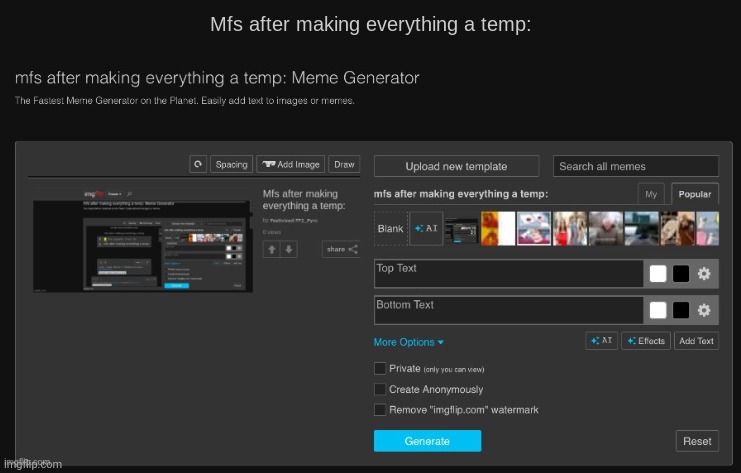
Task: Open the Effects menu
Action: [646, 341]
